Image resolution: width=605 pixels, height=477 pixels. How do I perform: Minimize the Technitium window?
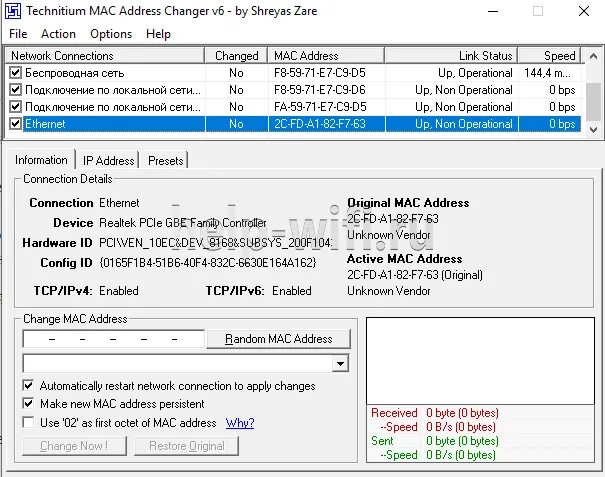click(493, 11)
